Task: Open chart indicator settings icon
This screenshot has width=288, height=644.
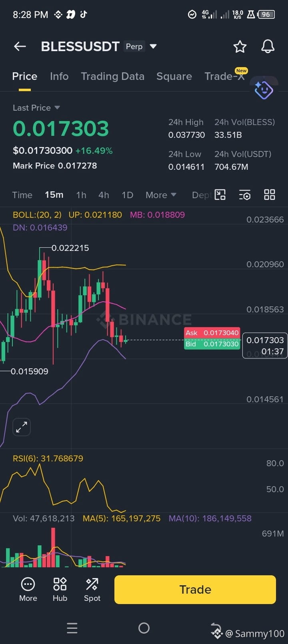Action: (245, 195)
